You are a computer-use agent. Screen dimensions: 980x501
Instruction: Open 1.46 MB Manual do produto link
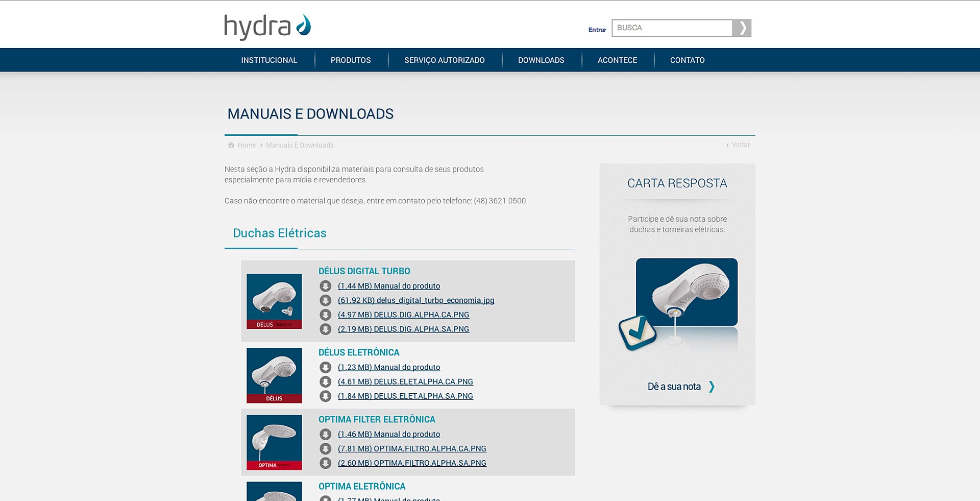389,434
